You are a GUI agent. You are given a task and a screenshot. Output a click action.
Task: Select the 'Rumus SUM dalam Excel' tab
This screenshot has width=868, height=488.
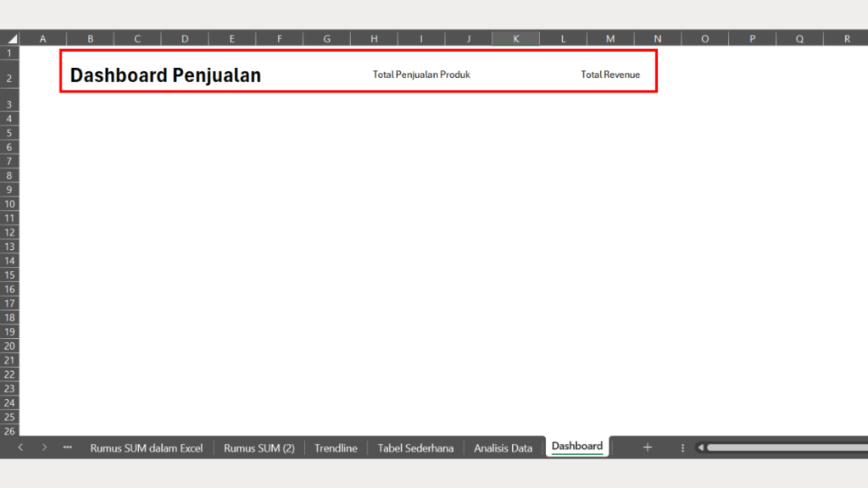[146, 447]
